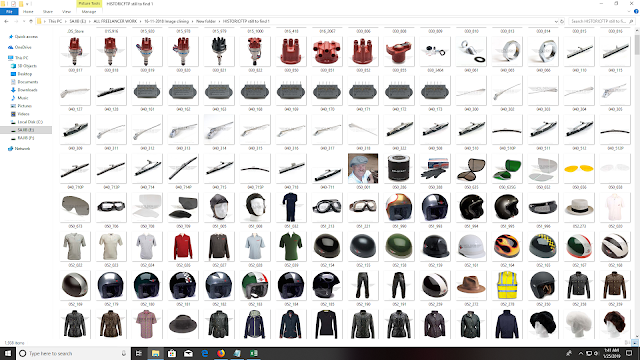Click the Cortana microphone icon

pos(124,353)
